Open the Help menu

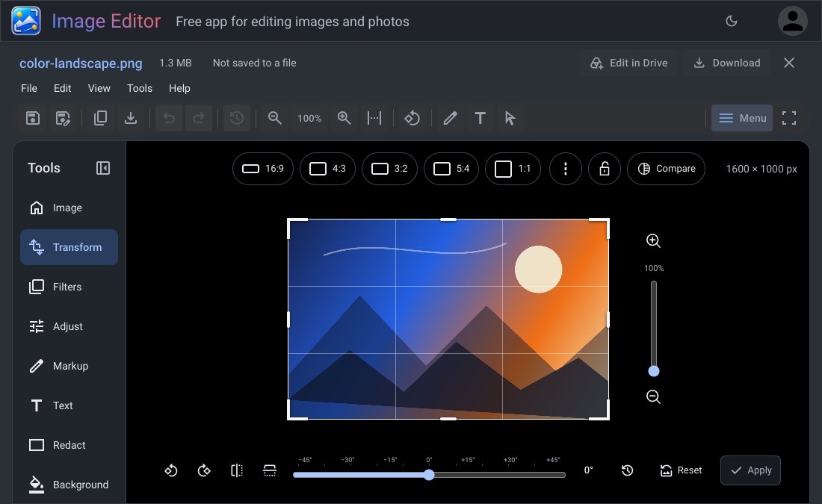tap(179, 88)
